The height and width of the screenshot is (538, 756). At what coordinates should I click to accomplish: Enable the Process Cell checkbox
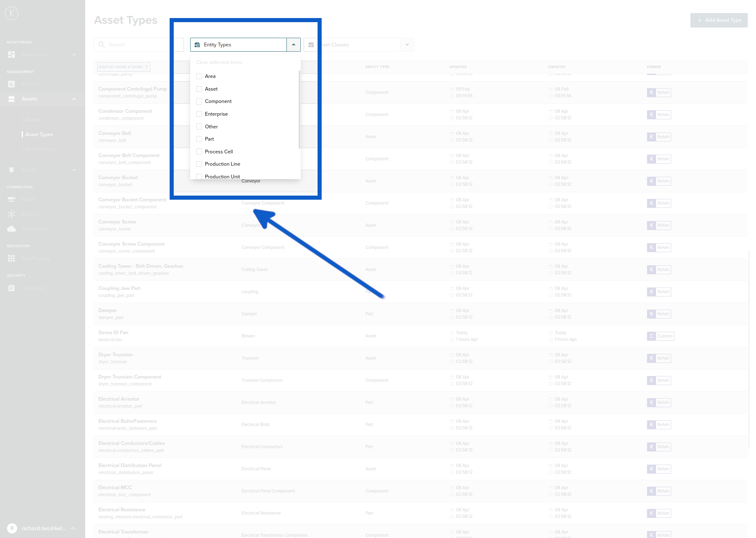pos(199,152)
